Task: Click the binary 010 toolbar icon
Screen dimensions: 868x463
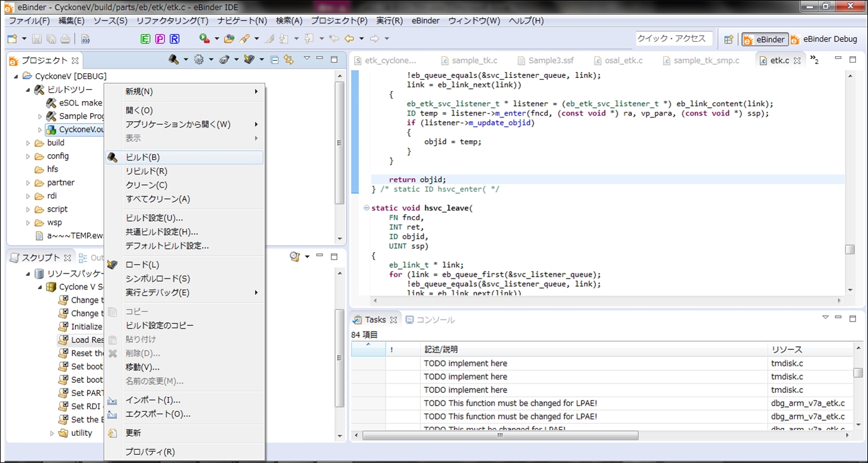Action: (85, 39)
